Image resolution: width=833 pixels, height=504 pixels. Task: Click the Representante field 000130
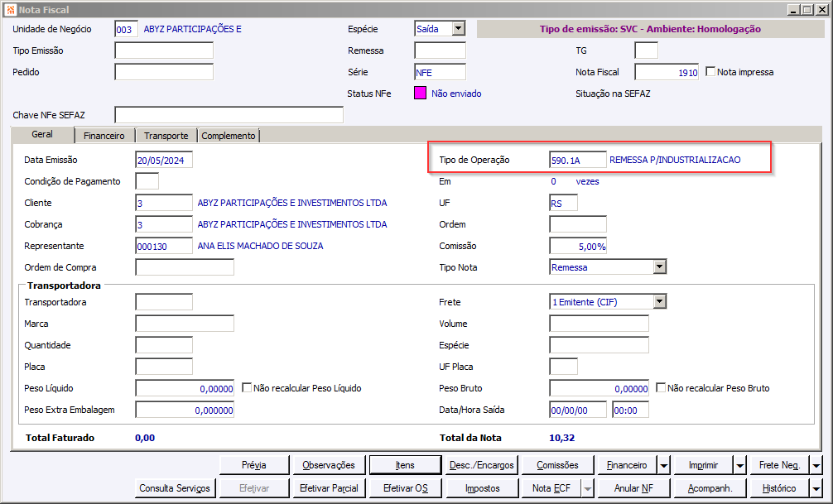[x=164, y=246]
